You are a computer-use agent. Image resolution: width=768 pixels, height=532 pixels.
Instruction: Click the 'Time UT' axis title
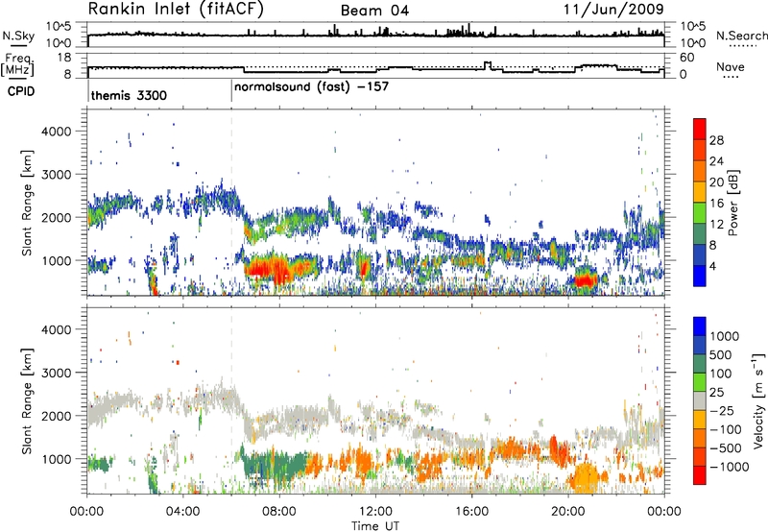[375, 526]
